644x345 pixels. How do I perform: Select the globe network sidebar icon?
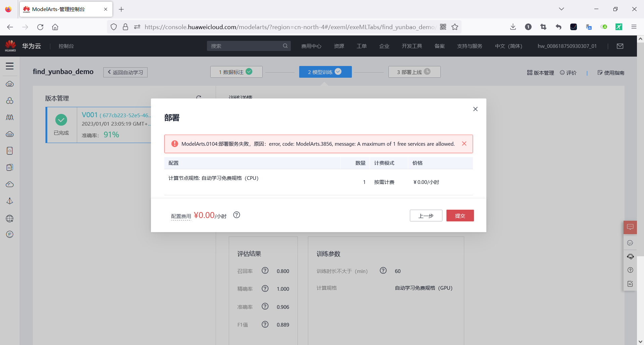pos(10,218)
